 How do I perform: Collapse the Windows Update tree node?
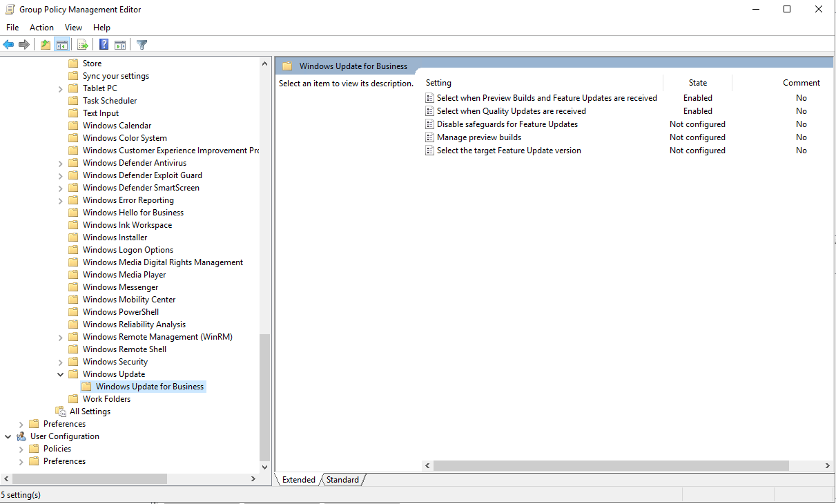coord(61,374)
